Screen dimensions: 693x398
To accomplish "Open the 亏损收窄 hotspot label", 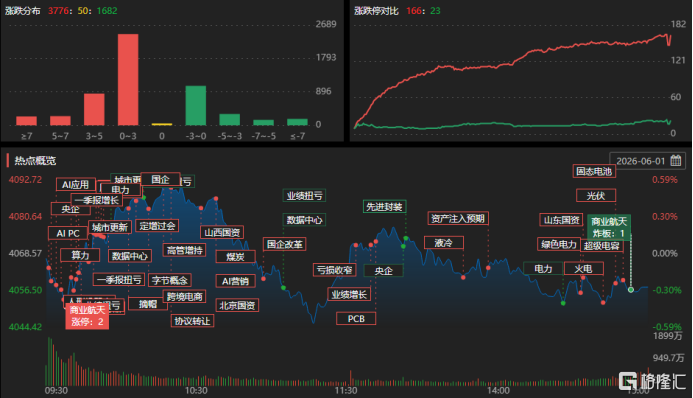I will [335, 270].
